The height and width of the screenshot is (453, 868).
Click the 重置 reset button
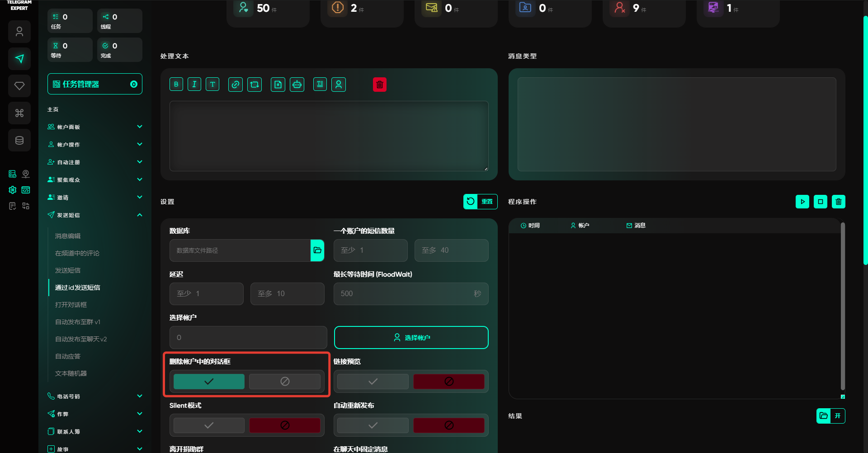point(480,202)
